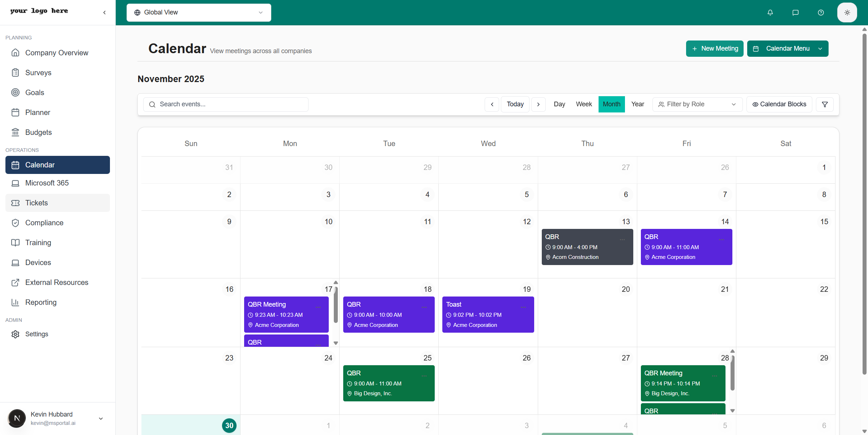Open notifications bell in top bar

tap(770, 12)
